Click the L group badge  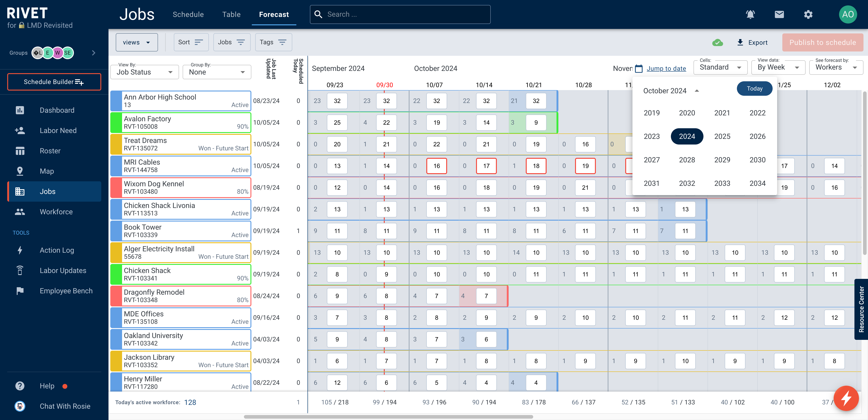[38, 53]
